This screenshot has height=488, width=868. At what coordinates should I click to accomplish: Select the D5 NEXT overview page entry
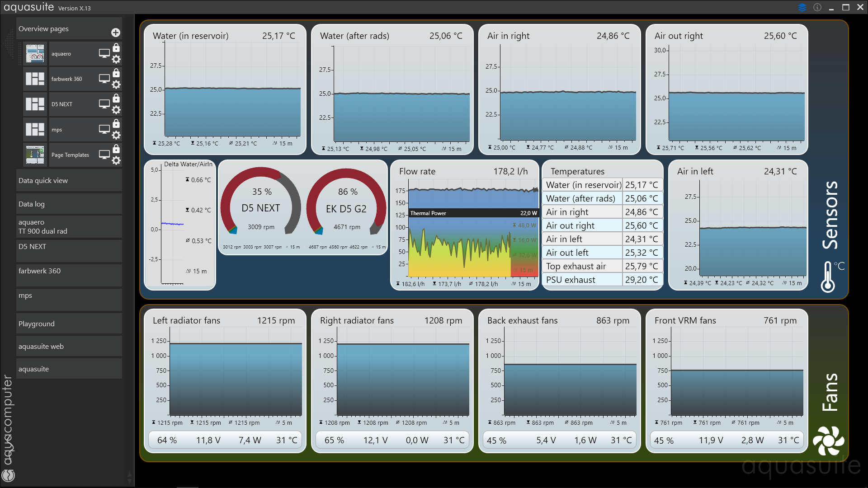(x=62, y=104)
